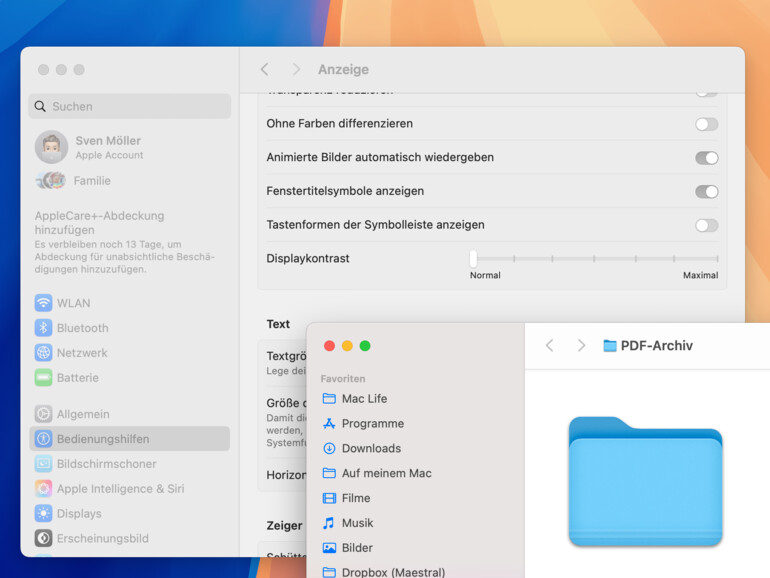Open Sven Möller Apple Account
The image size is (770, 578).
108,147
